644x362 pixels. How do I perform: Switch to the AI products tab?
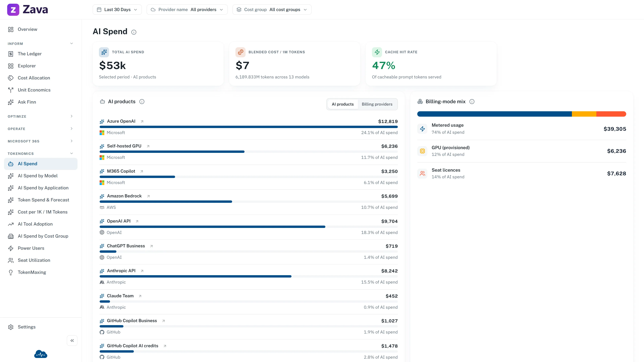(343, 104)
